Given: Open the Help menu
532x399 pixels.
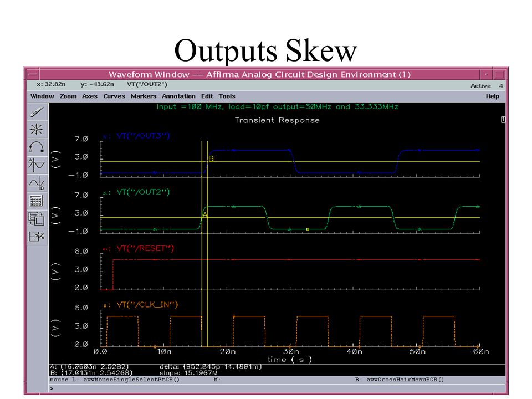Looking at the screenshot, I should pyautogui.click(x=492, y=96).
